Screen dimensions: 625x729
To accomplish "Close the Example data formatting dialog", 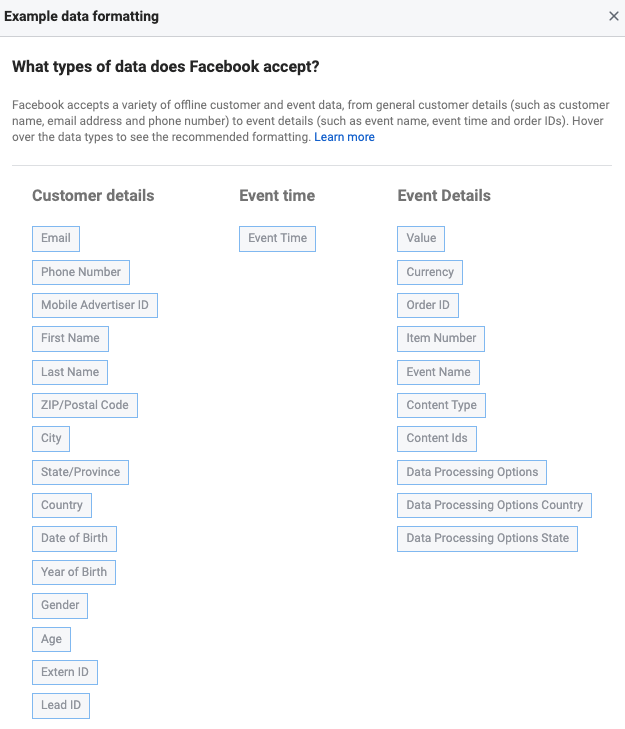I will click(x=613, y=16).
